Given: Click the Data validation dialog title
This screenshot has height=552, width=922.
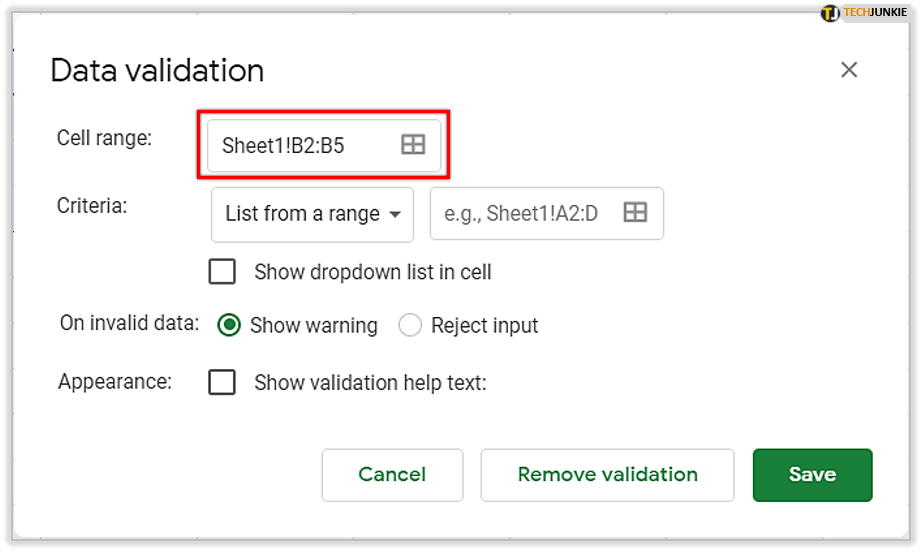Looking at the screenshot, I should [x=157, y=71].
